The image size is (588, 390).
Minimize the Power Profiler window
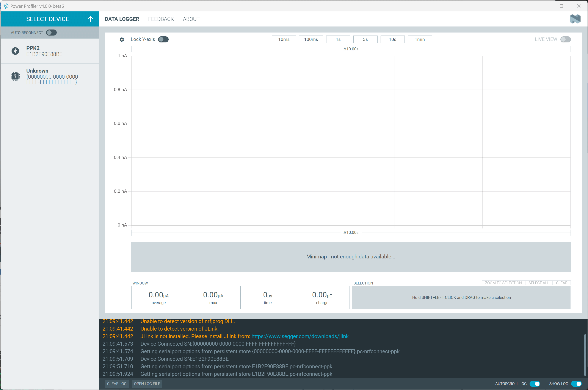click(544, 6)
